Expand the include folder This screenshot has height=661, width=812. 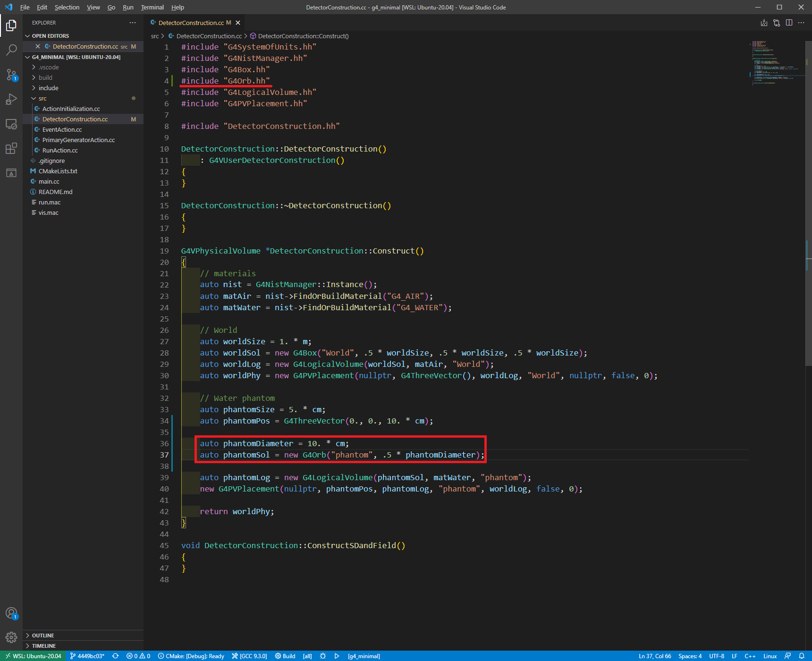click(x=48, y=88)
